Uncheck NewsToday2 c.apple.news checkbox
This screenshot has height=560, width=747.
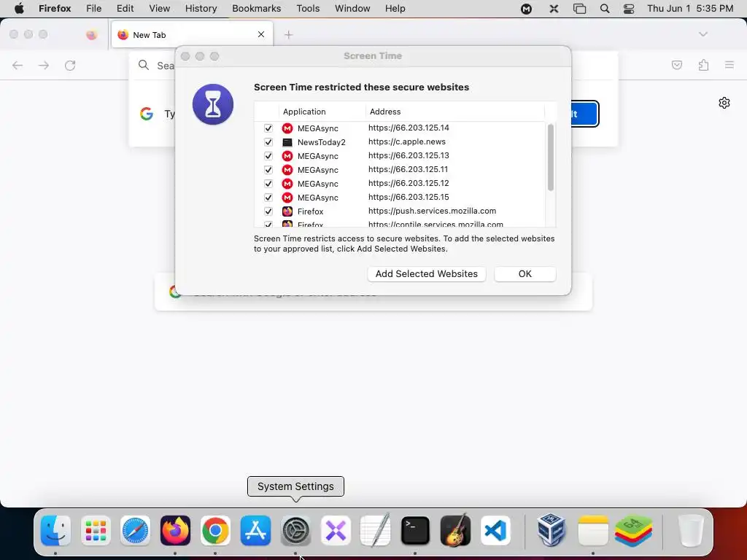click(x=268, y=142)
